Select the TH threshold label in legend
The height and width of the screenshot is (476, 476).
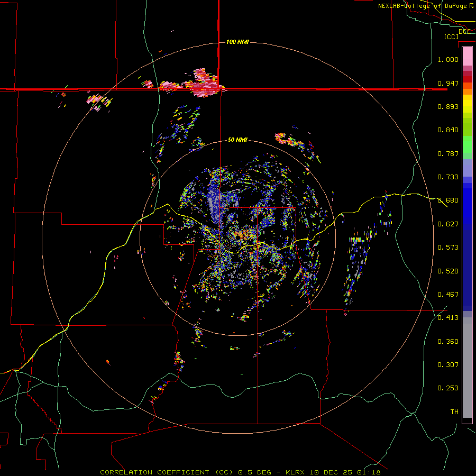(x=454, y=412)
